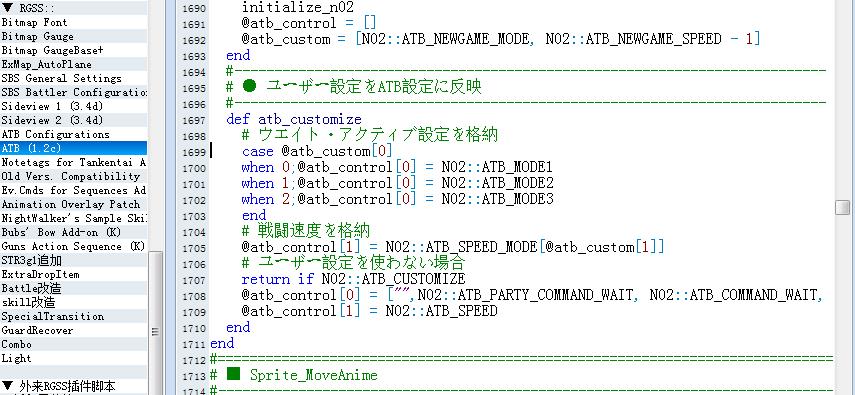Image resolution: width=855 pixels, height=395 pixels.
Task: Select the Bitmap Gauge script
Action: (74, 37)
